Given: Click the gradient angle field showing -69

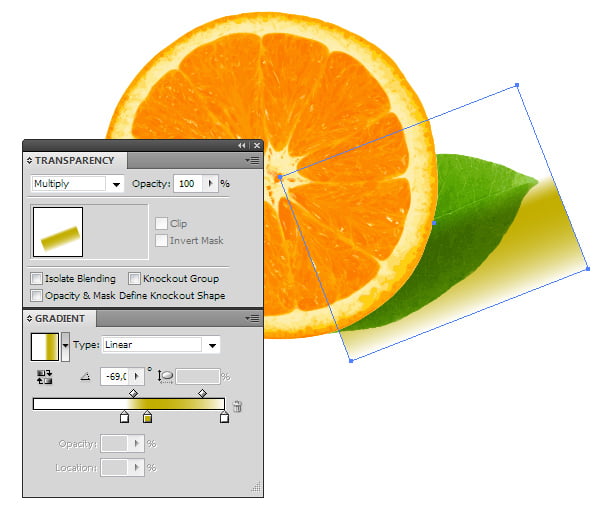Looking at the screenshot, I should pos(114,377).
